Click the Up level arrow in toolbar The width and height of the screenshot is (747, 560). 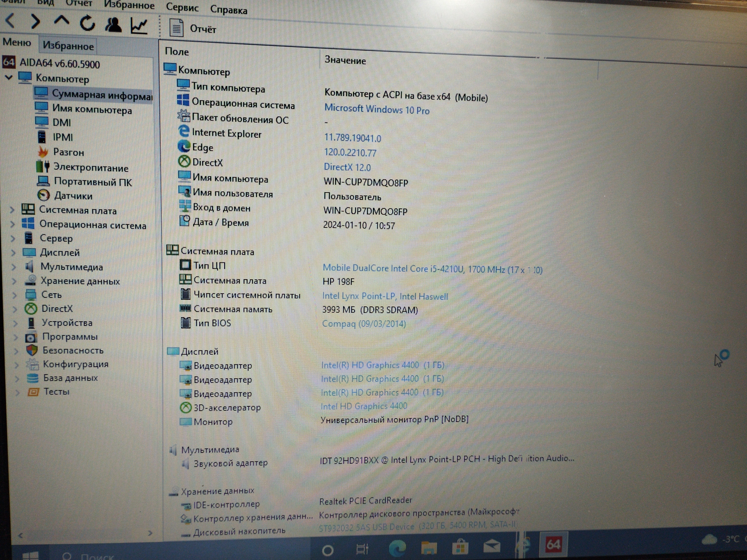(x=61, y=21)
